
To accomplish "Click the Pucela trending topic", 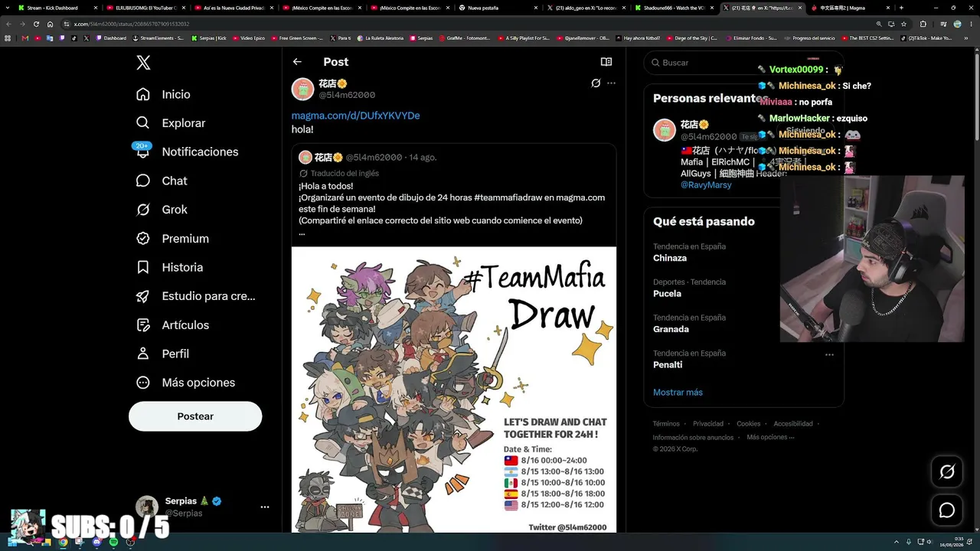I will point(667,294).
